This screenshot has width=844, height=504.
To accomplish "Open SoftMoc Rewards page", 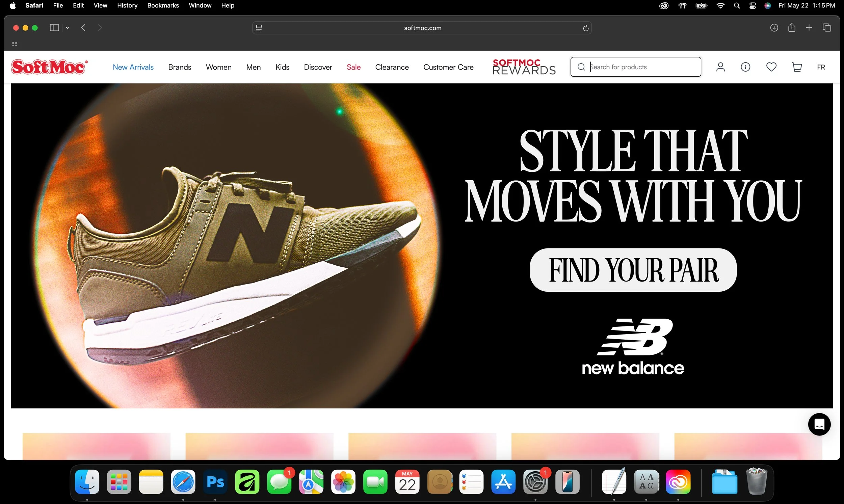I will point(524,67).
